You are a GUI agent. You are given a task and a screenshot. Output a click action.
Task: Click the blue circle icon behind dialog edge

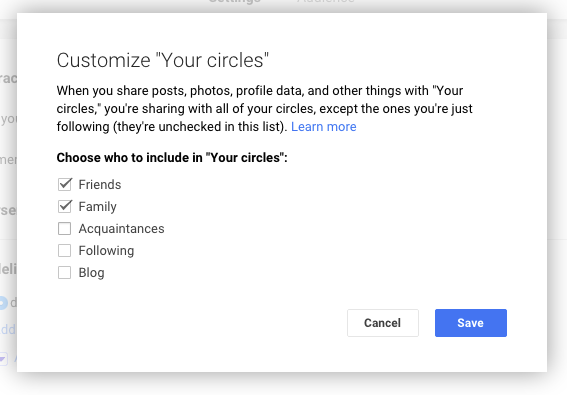[x=3, y=303]
